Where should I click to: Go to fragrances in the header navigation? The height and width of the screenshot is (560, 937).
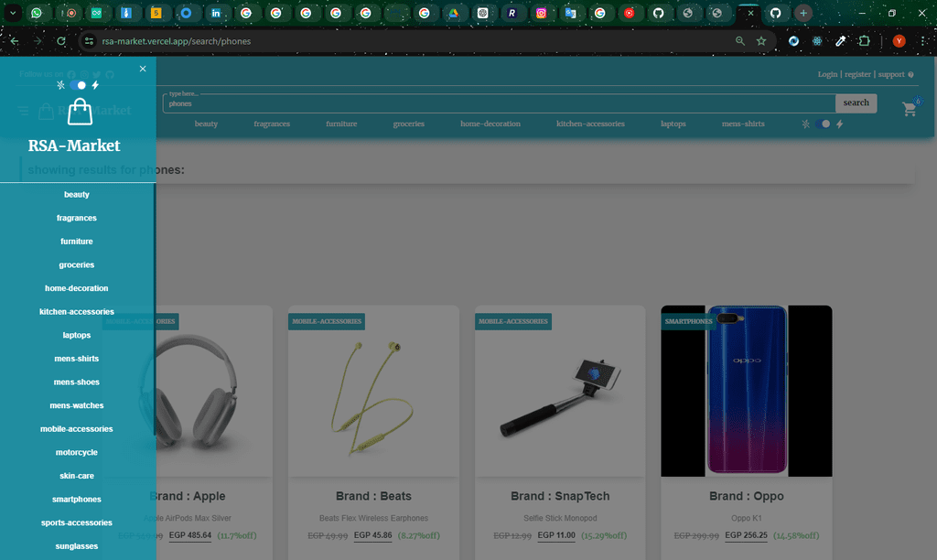coord(271,124)
